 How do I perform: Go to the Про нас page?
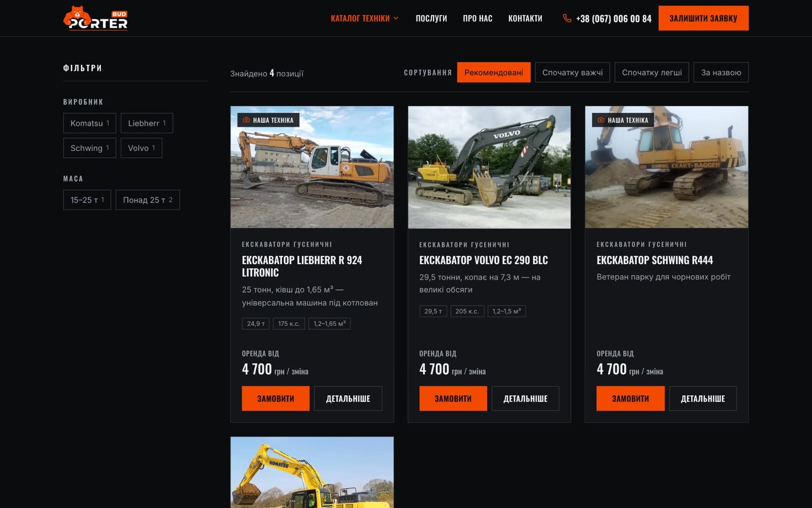[478, 18]
